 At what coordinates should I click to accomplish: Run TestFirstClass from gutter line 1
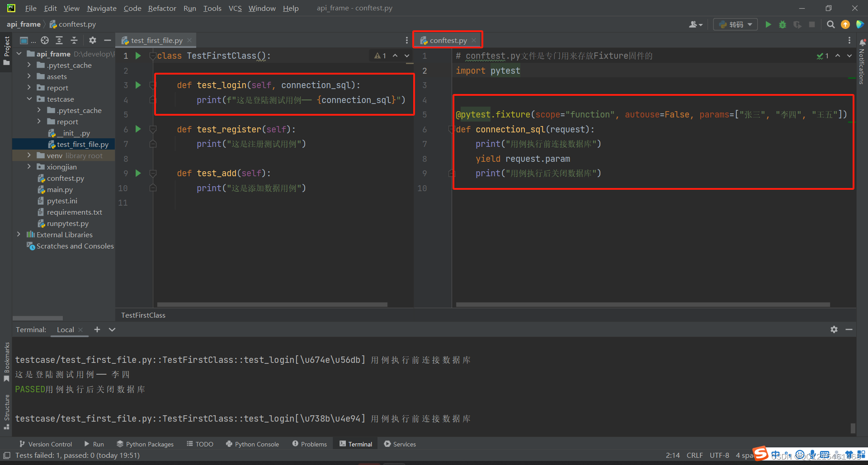point(138,56)
